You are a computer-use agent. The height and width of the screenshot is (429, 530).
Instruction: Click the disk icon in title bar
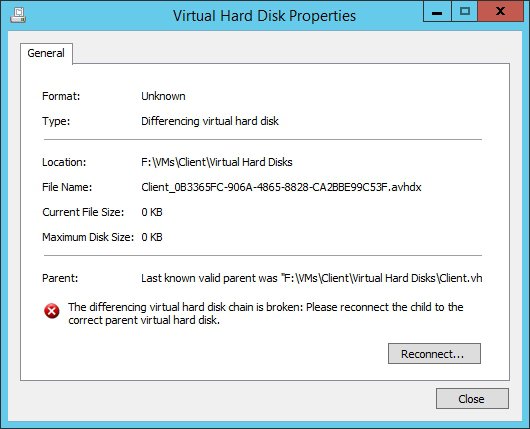18,15
